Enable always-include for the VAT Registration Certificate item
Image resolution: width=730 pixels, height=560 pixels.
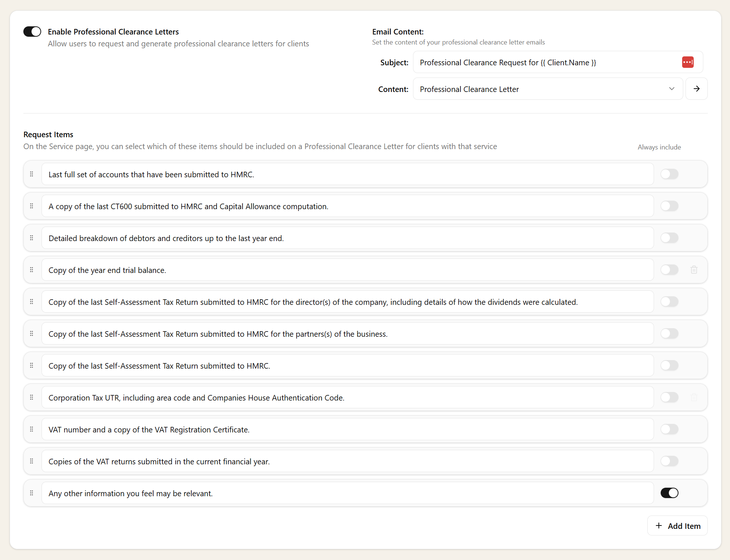(x=669, y=429)
